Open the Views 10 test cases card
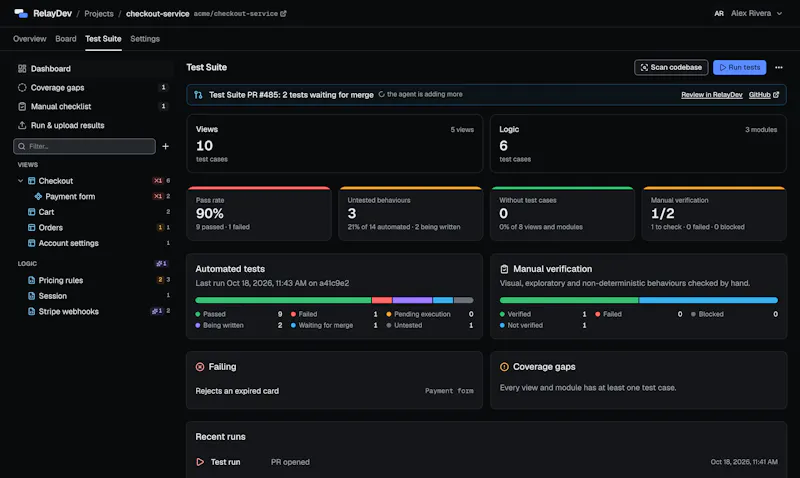 click(335, 143)
